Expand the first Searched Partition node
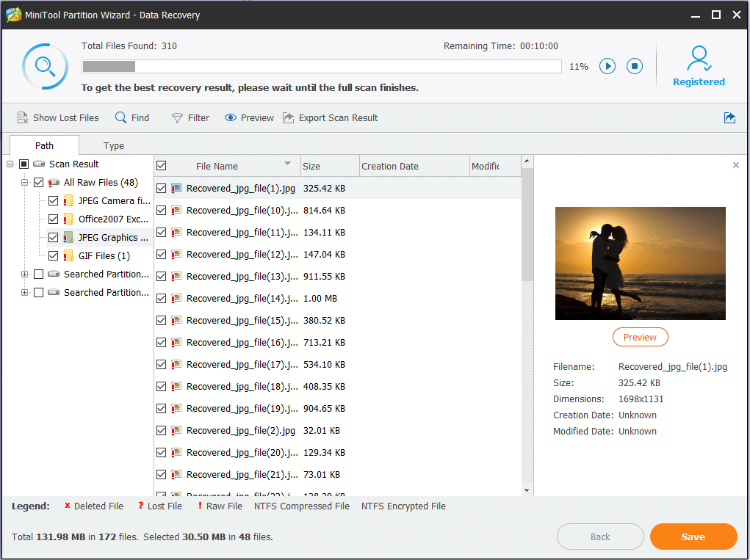The image size is (750, 560). tap(24, 274)
